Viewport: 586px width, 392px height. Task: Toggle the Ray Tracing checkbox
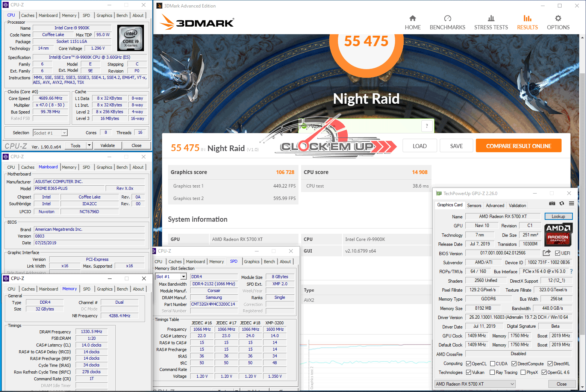(492, 372)
